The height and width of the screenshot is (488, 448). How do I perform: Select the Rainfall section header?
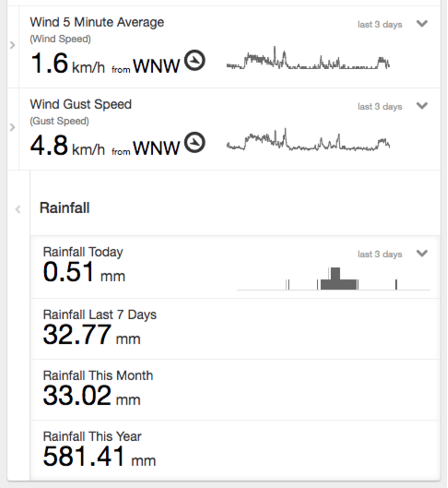tap(65, 208)
